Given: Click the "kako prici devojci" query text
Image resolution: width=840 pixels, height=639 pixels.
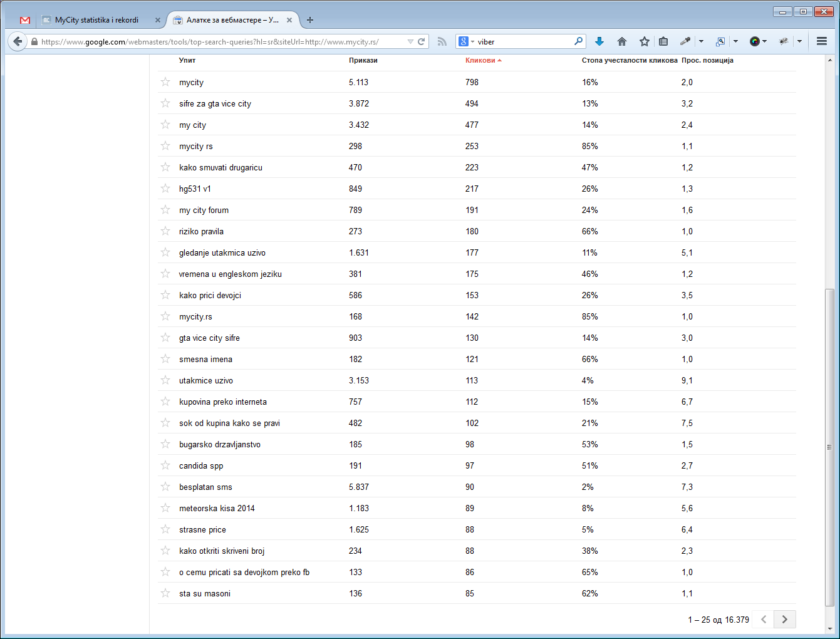Looking at the screenshot, I should coord(210,295).
